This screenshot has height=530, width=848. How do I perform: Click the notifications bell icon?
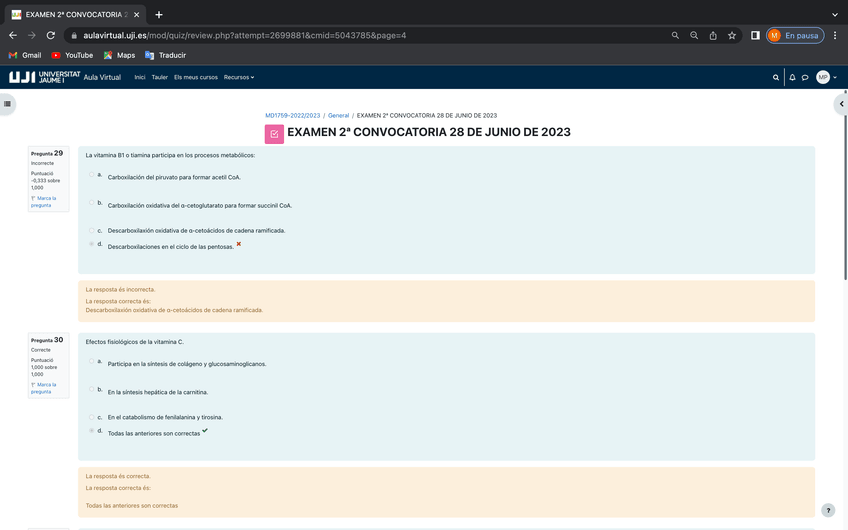pos(792,77)
